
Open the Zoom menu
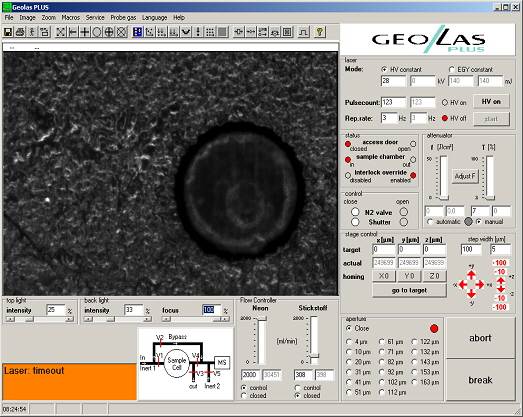(x=49, y=18)
